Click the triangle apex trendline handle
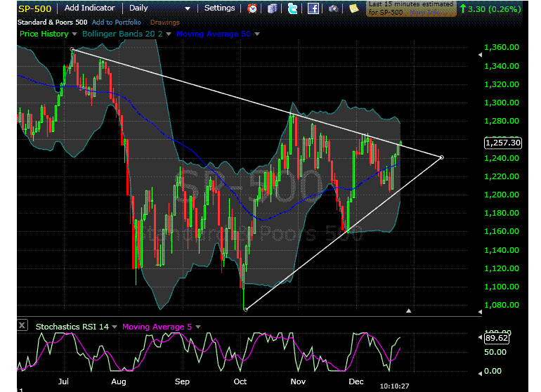Image resolution: width=541 pixels, height=392 pixels. (x=442, y=157)
